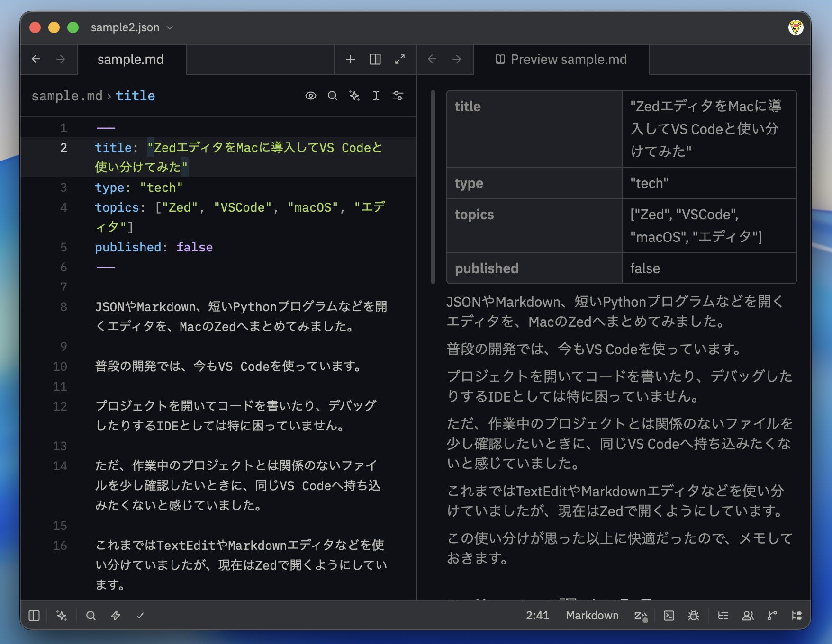The image size is (832, 644).
Task: Open the Markdown language selector
Action: pyautogui.click(x=592, y=616)
